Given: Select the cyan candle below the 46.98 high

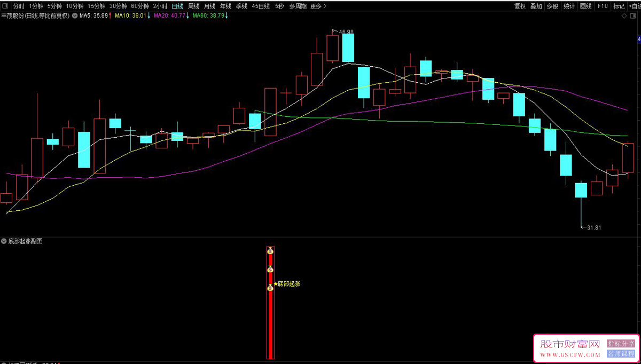Looking at the screenshot, I should coord(348,48).
